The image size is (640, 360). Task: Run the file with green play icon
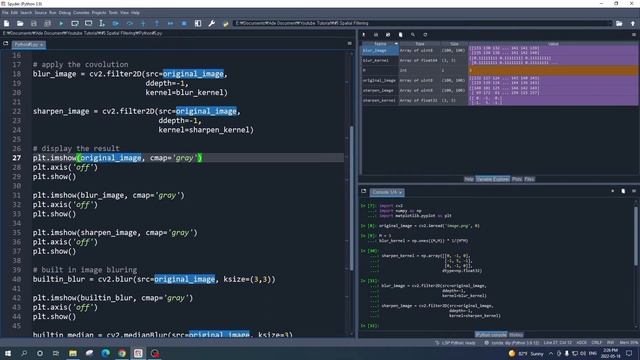(61, 24)
